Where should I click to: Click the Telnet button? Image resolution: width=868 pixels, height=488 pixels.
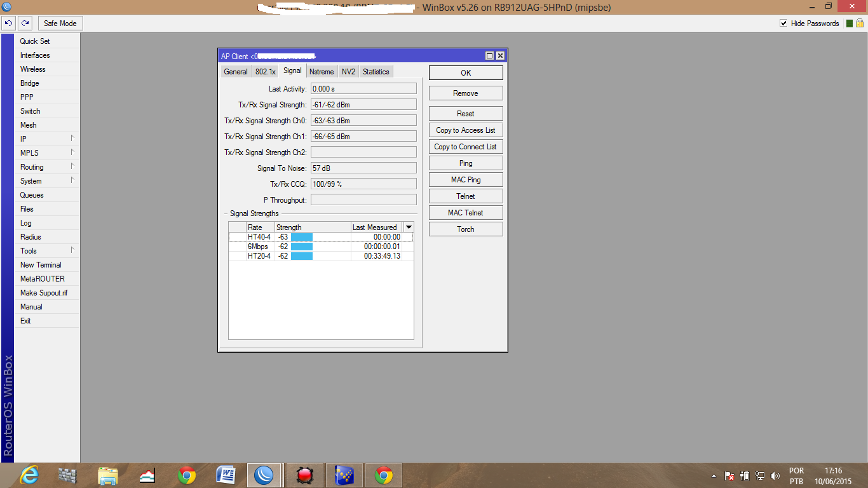[x=466, y=196]
